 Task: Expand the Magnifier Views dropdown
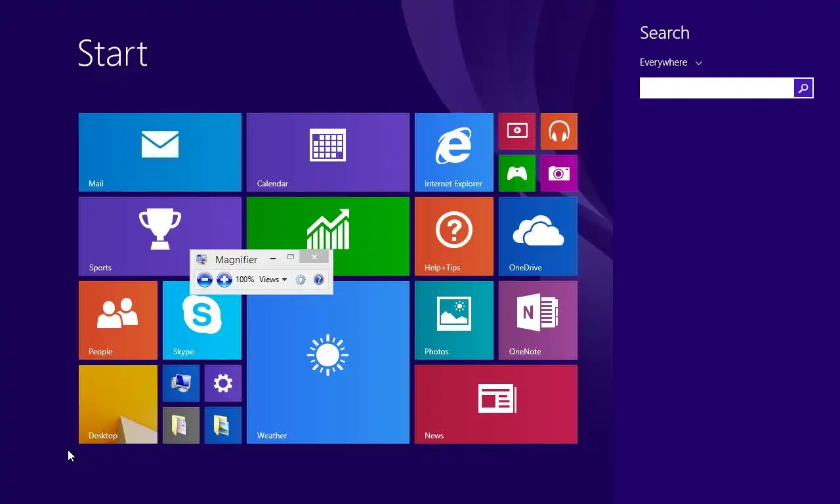pos(273,280)
